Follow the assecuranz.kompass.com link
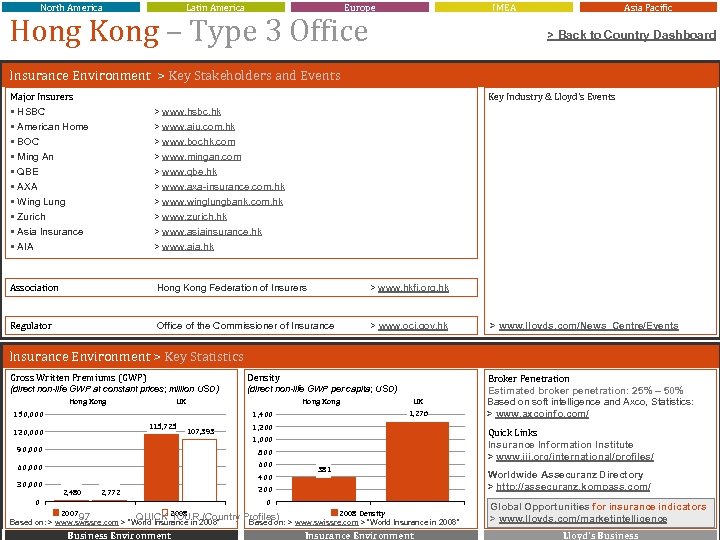This screenshot has height=540, width=720. (573, 487)
